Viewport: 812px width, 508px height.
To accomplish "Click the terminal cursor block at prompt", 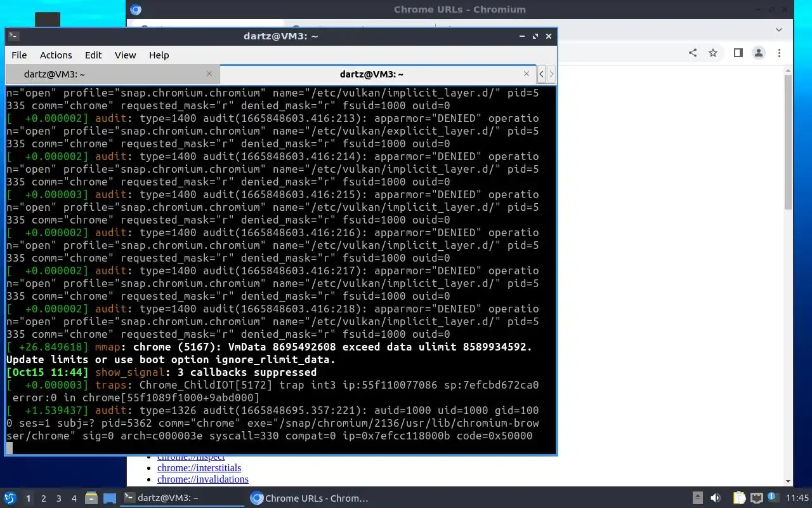I will (10, 448).
